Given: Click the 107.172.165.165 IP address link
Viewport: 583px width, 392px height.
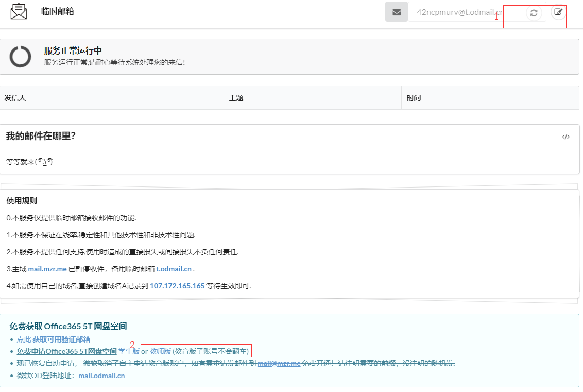Looking at the screenshot, I should coord(177,285).
